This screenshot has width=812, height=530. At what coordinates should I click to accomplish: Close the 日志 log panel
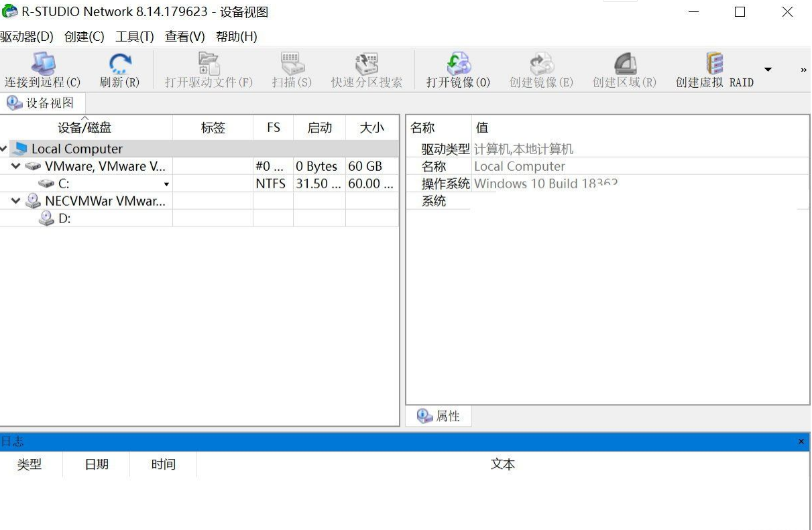(801, 442)
